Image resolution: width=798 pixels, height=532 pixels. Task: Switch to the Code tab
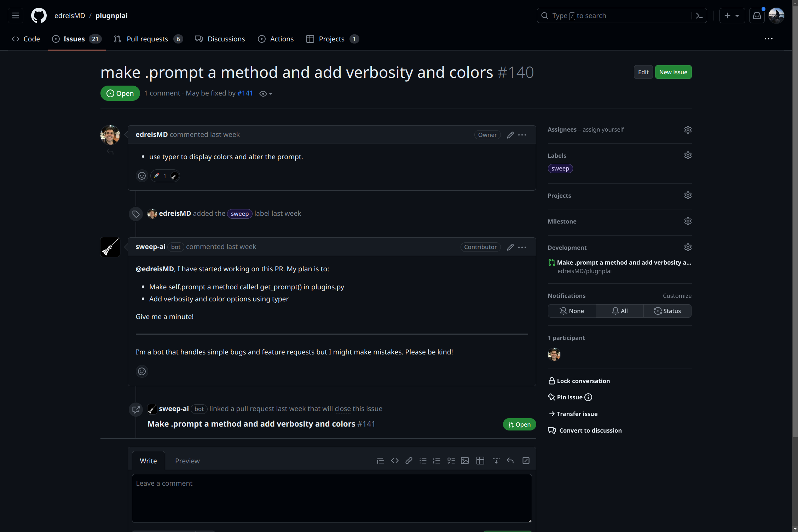[26, 39]
